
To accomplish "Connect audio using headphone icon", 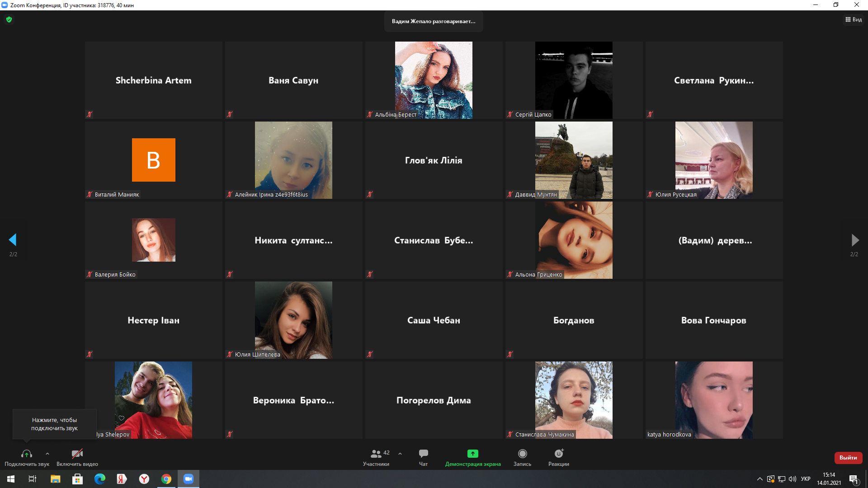I will tap(27, 454).
